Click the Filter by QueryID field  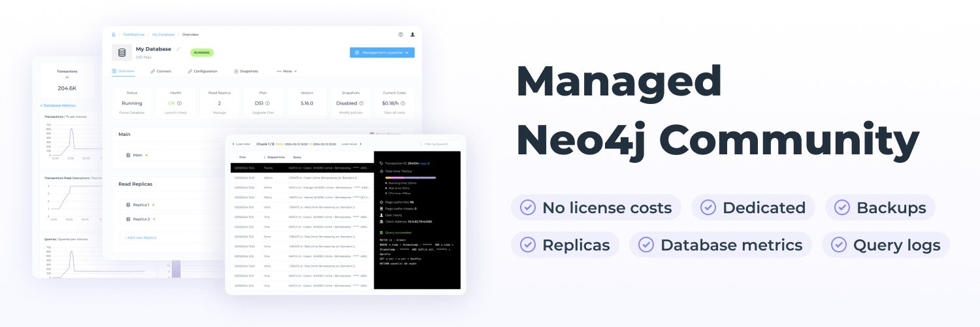pos(439,144)
